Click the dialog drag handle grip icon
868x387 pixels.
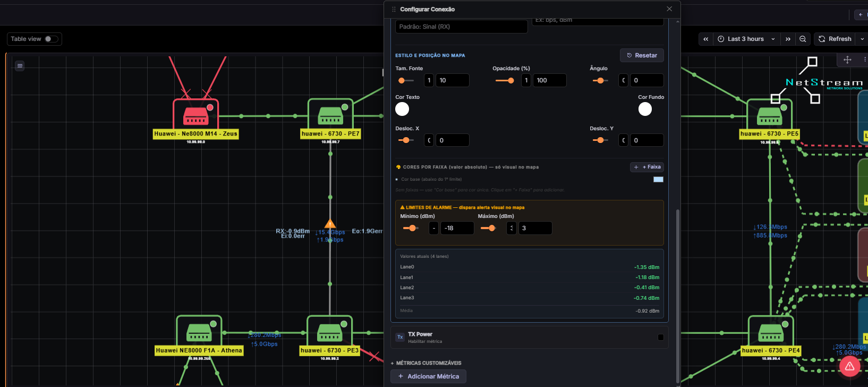click(394, 10)
